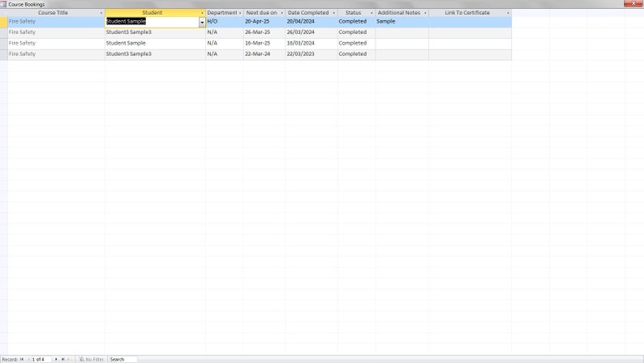644x363 pixels.
Task: Click the 26/03/2024 date completed cell
Action: click(x=311, y=32)
